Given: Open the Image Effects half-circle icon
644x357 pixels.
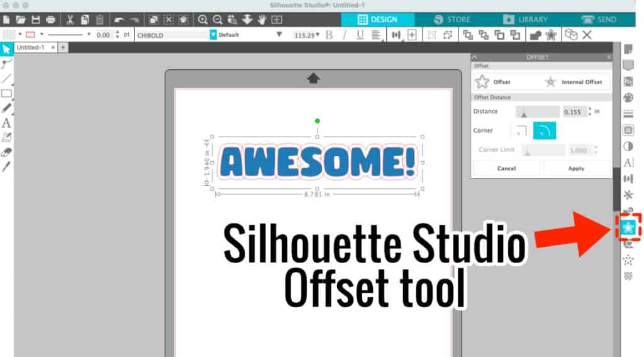Looking at the screenshot, I should click(628, 147).
